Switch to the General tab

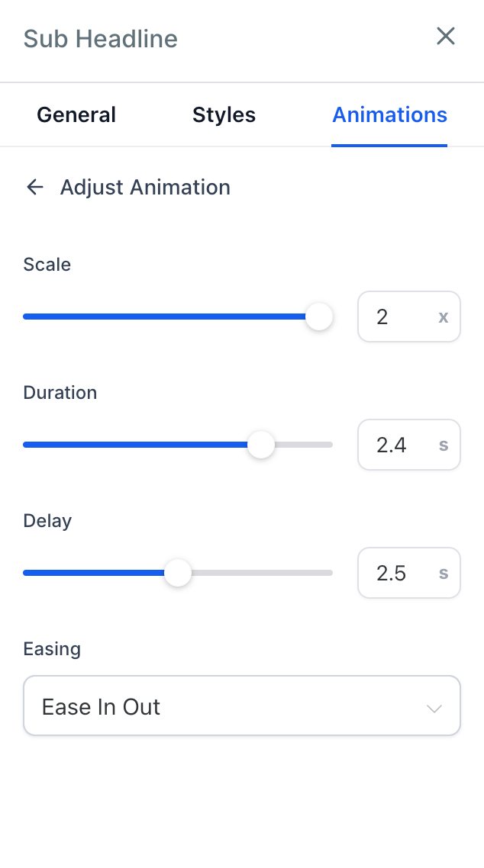(76, 115)
